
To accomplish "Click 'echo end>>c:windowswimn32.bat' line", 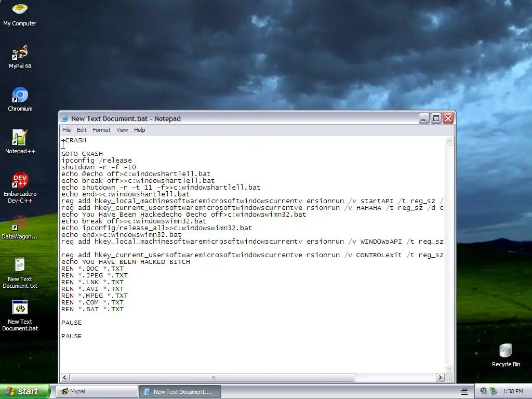I will tap(122, 235).
